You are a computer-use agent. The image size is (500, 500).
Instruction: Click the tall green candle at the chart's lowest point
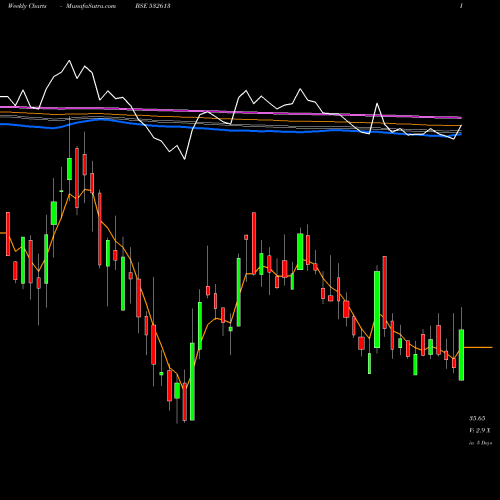point(192,382)
